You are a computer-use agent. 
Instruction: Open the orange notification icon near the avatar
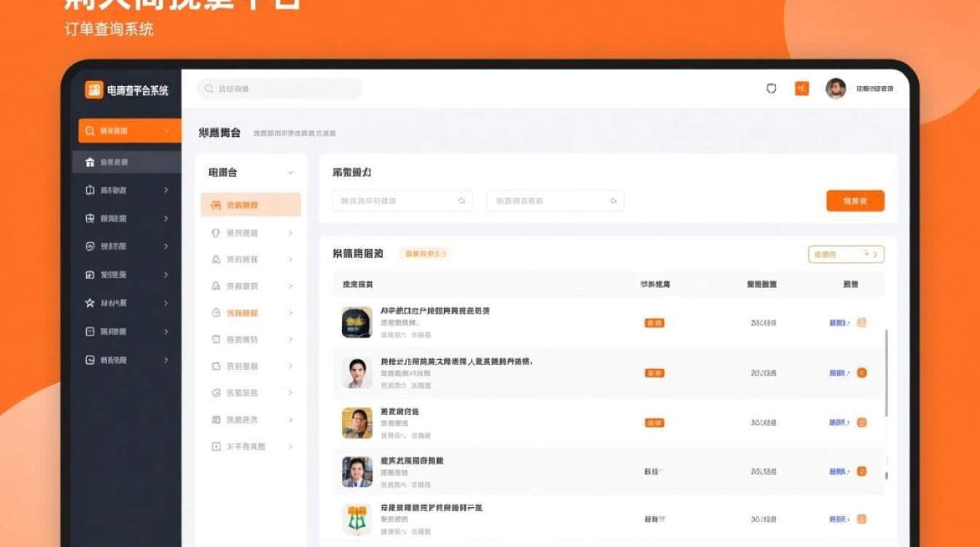pyautogui.click(x=801, y=88)
